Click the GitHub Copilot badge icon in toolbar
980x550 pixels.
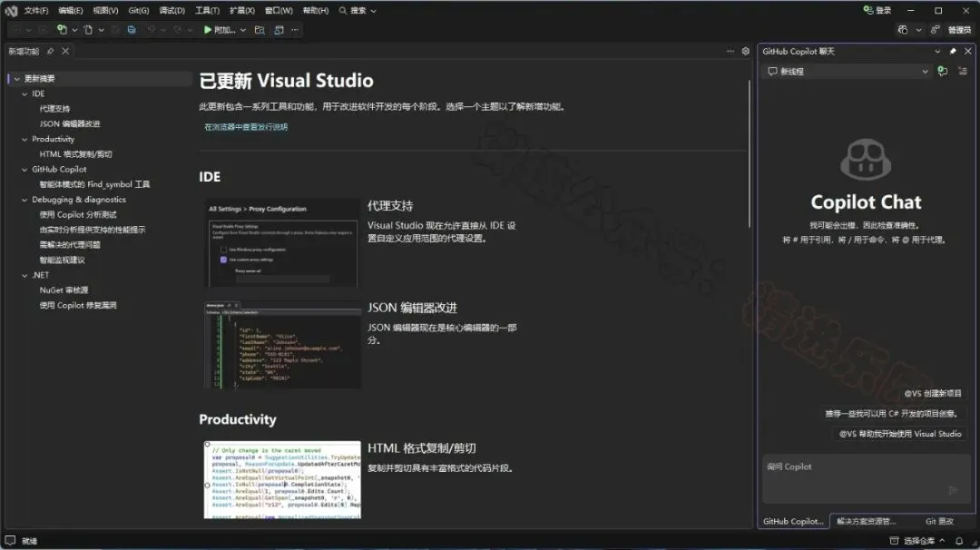click(903, 29)
